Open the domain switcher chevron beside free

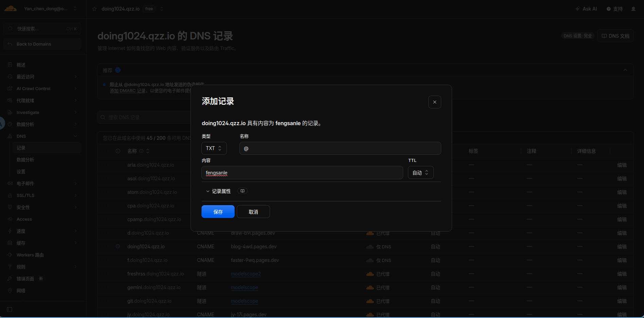point(162,9)
